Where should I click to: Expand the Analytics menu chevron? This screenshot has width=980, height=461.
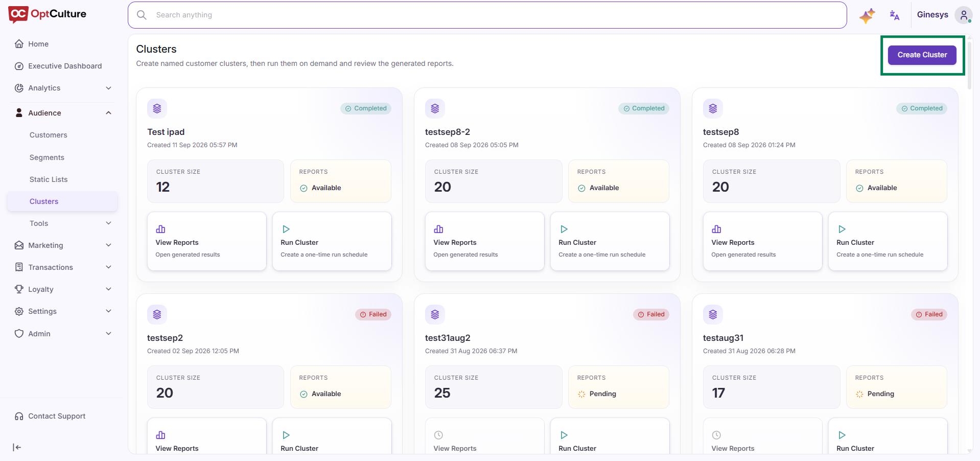[x=108, y=88]
